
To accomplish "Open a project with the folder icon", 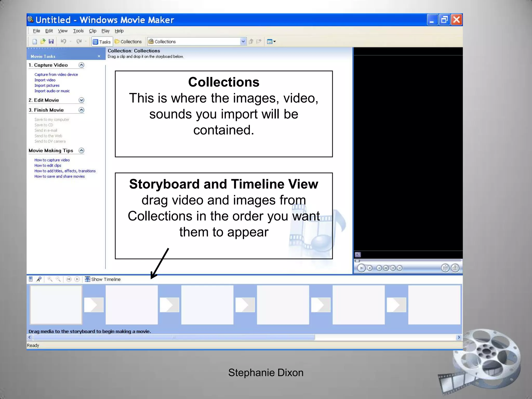I will tap(43, 41).
